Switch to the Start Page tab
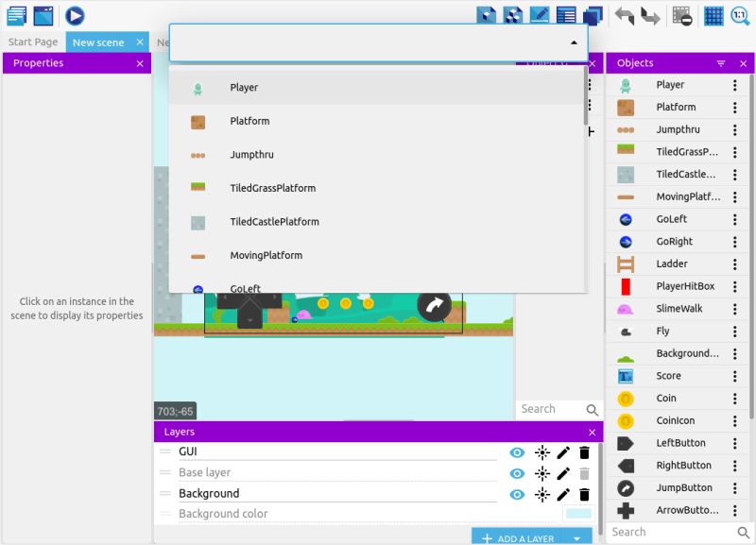756x545 pixels. pyautogui.click(x=31, y=42)
